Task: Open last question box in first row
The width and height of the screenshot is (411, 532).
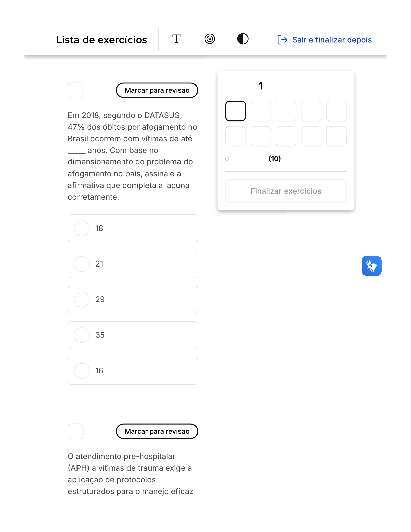Action: (x=336, y=111)
